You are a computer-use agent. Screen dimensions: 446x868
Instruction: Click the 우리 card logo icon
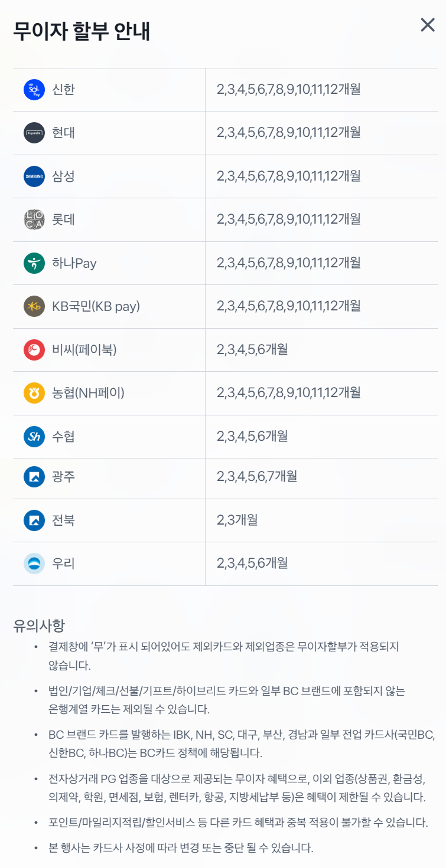click(x=34, y=564)
